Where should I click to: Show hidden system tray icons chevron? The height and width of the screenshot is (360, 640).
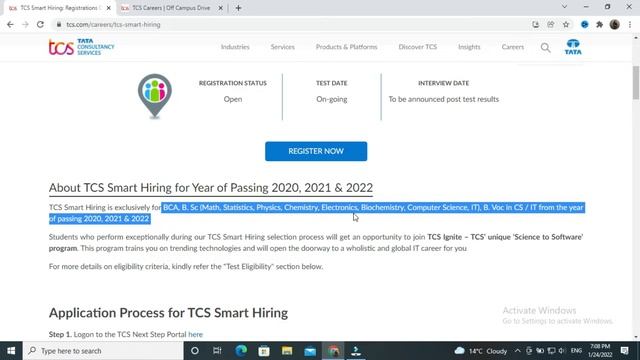(518, 351)
